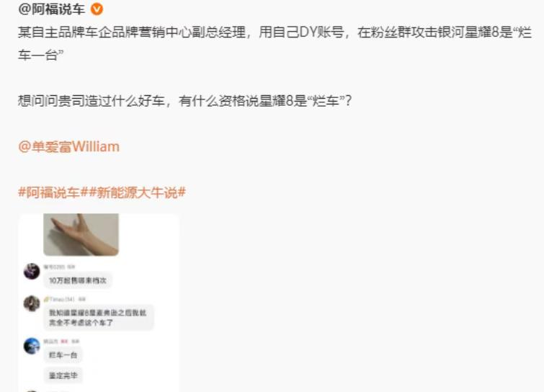Click the paragraph starting 某自主品牌车企
544x392 pixels.
point(275,44)
